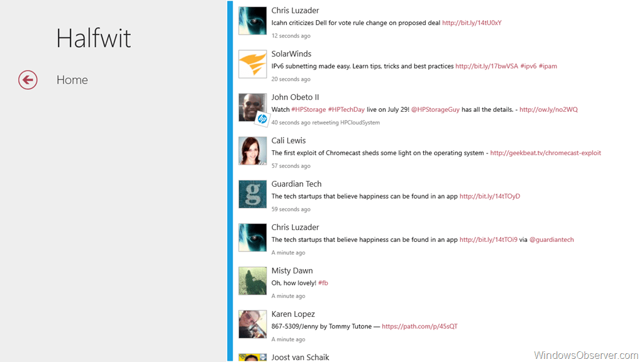Click the #ipv6 hashtag
The height and width of the screenshot is (362, 644).
(528, 66)
